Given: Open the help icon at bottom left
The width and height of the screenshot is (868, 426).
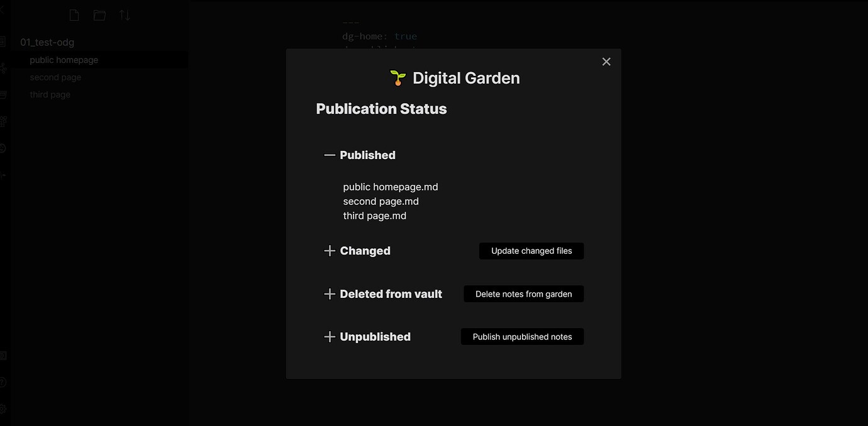Looking at the screenshot, I should 4,381.
